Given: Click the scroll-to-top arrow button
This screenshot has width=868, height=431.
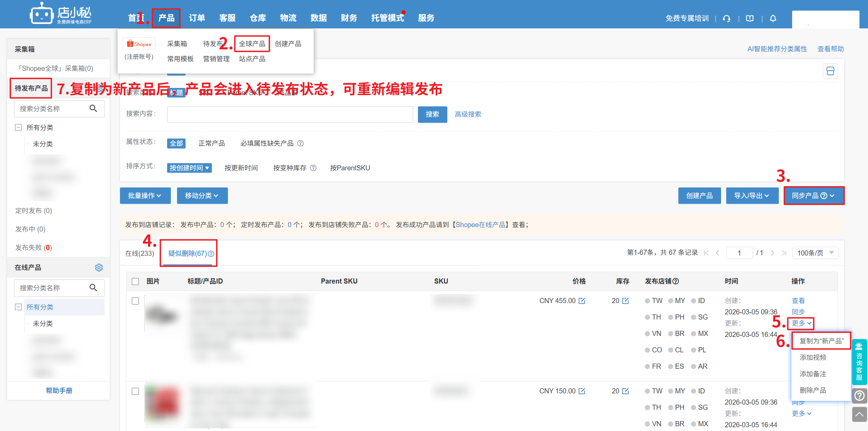Looking at the screenshot, I should click(x=859, y=415).
